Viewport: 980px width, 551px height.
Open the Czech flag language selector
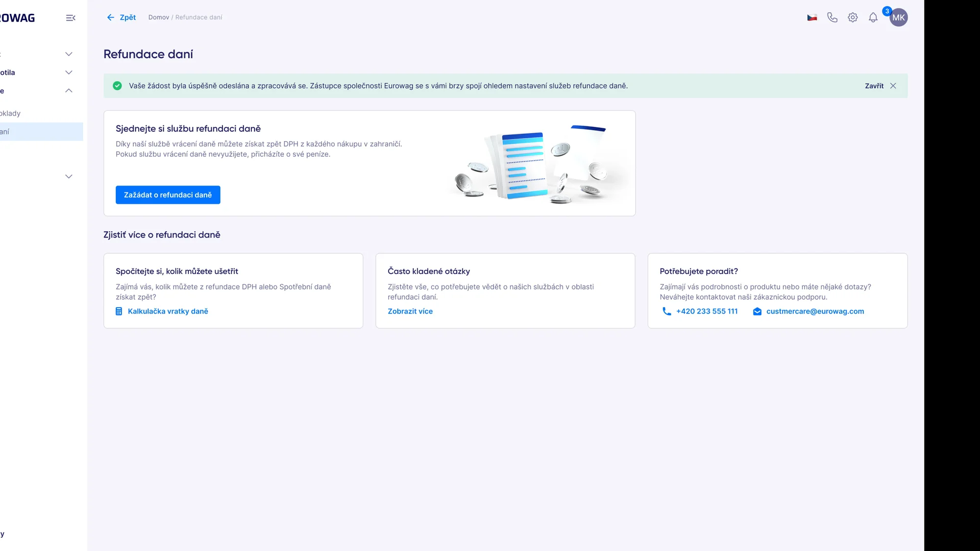coord(812,18)
